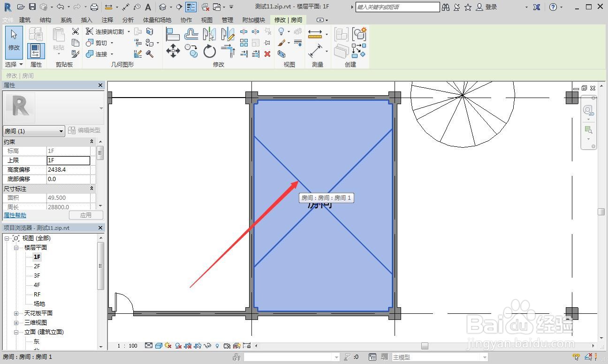This screenshot has height=364, width=608.
Task: Click the horizontal scrollbar thumb of drawing area
Action: tap(425, 346)
